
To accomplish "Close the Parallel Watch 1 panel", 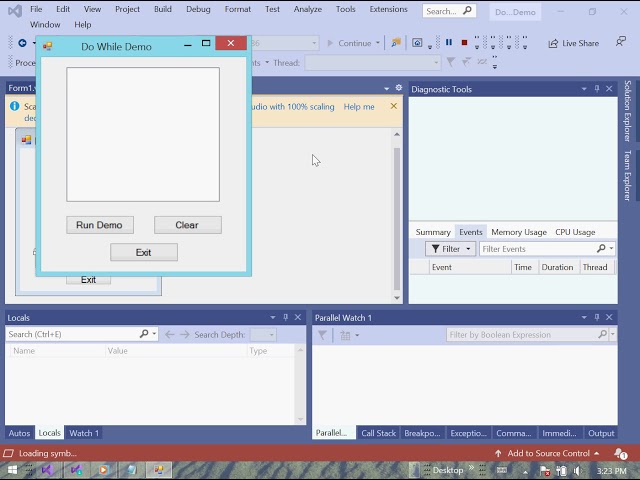I will pyautogui.click(x=609, y=317).
